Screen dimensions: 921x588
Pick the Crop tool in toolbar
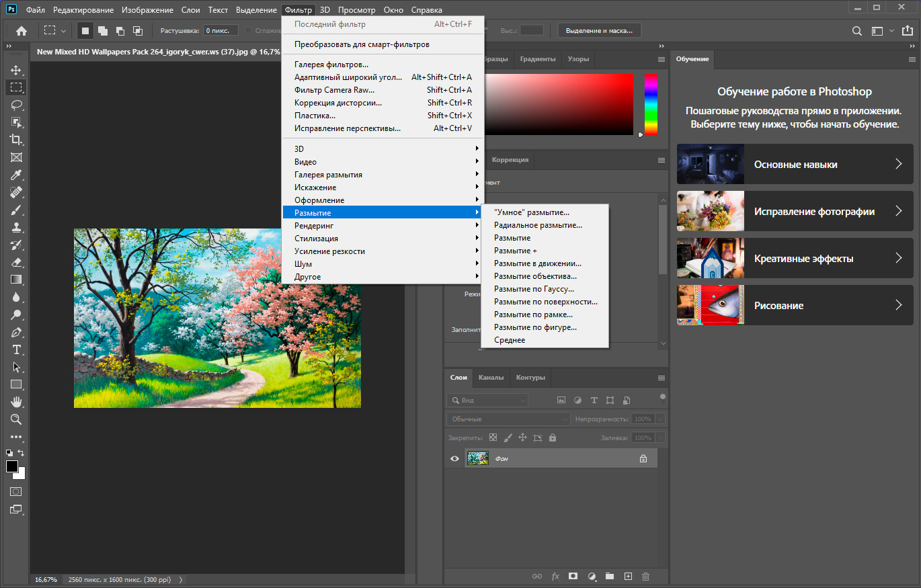16,140
